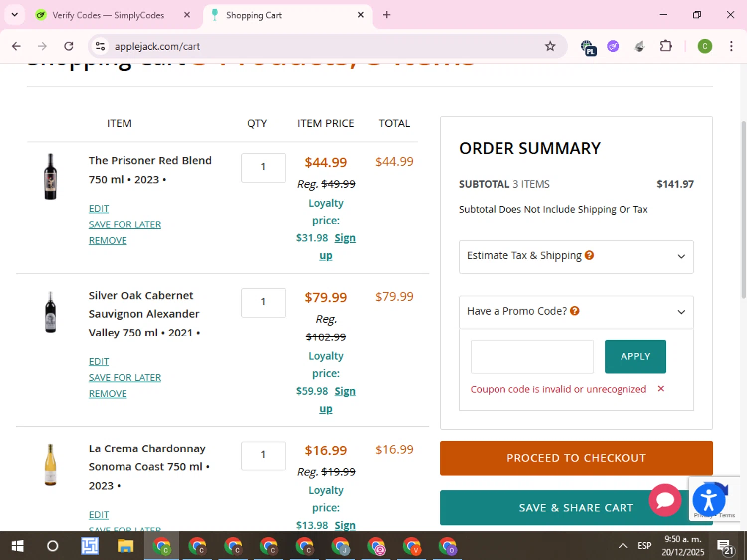Screen dimensions: 747x560
Task: Click Save & Share Cart button
Action: pos(576,508)
